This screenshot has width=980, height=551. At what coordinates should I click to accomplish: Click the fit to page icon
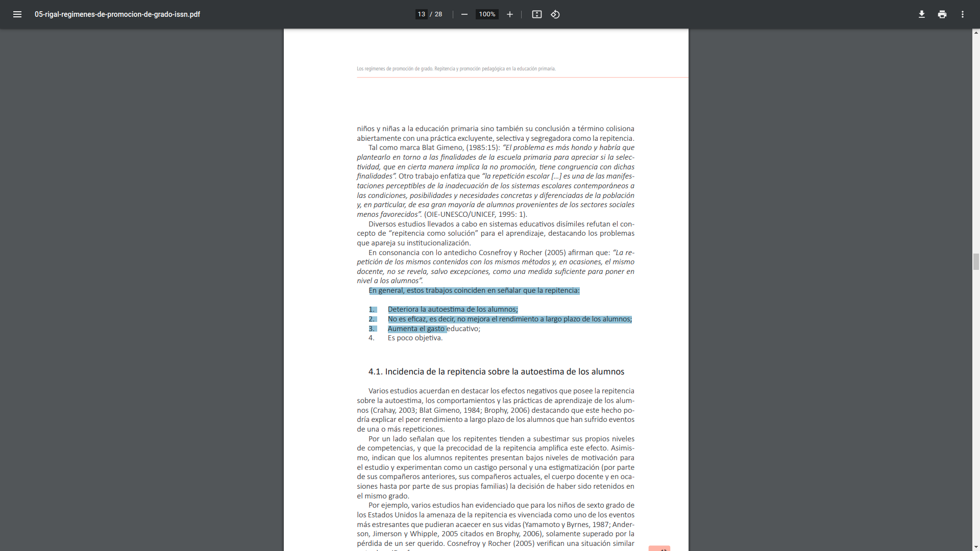(536, 14)
